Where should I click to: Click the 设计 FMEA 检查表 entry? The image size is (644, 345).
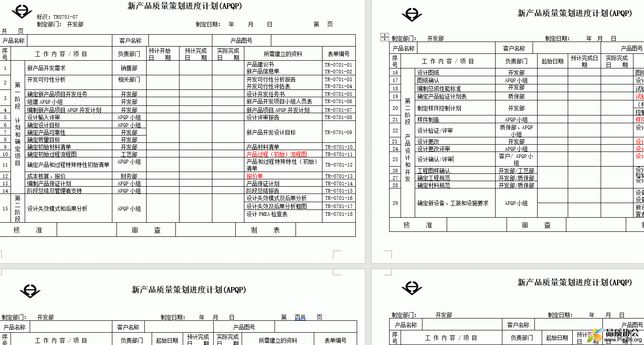pos(267,214)
